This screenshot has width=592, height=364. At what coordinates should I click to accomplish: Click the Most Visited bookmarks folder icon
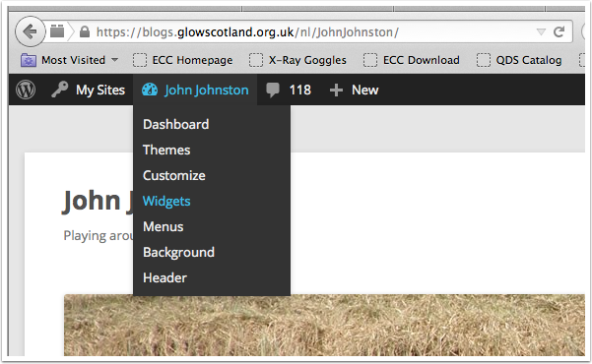click(x=29, y=60)
